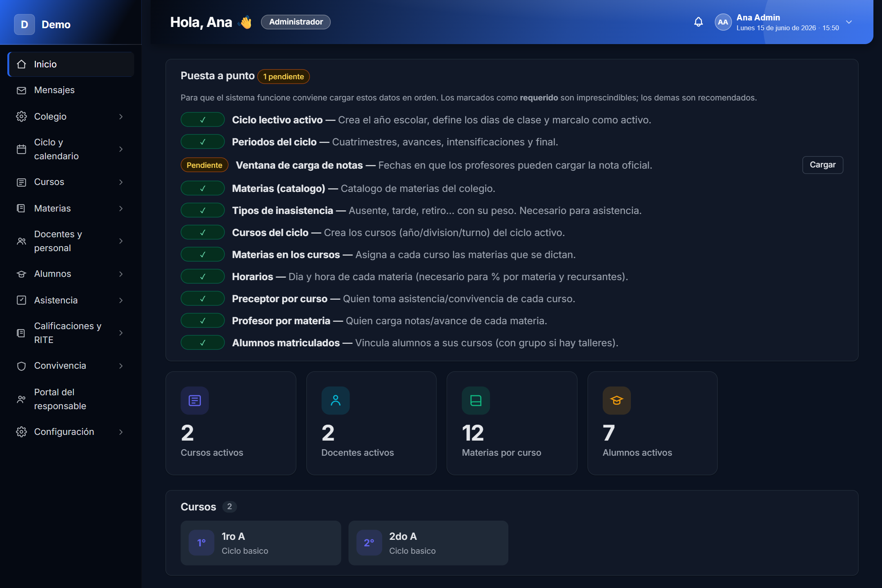Click the Mensajes envelope icon

point(21,90)
